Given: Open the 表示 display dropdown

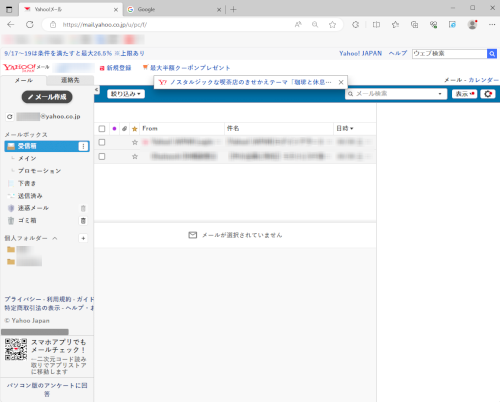Looking at the screenshot, I should click(x=464, y=94).
